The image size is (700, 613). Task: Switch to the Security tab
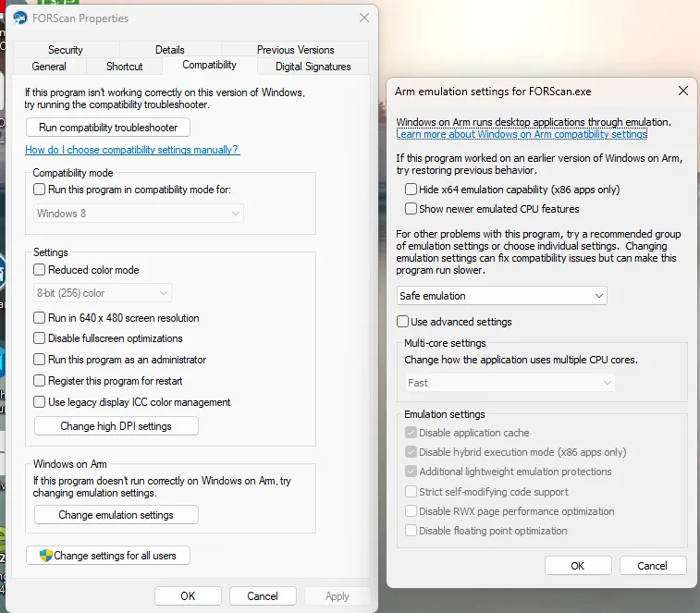pyautogui.click(x=66, y=50)
